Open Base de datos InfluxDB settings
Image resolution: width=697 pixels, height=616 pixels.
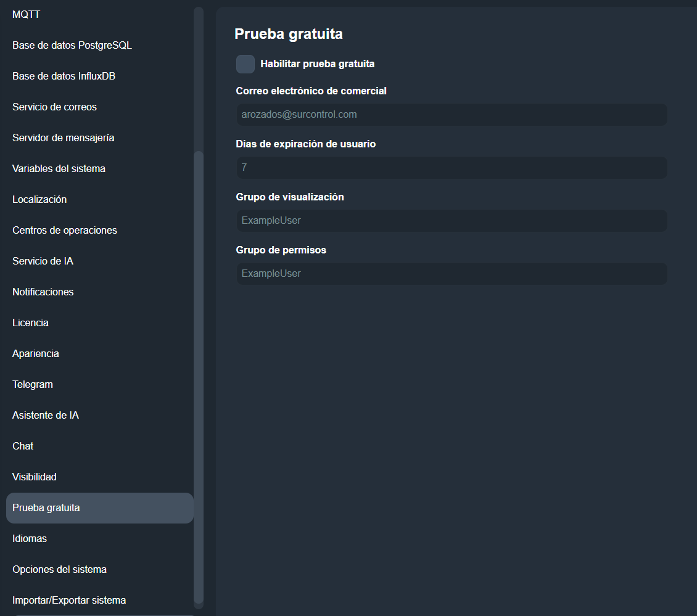coord(64,76)
